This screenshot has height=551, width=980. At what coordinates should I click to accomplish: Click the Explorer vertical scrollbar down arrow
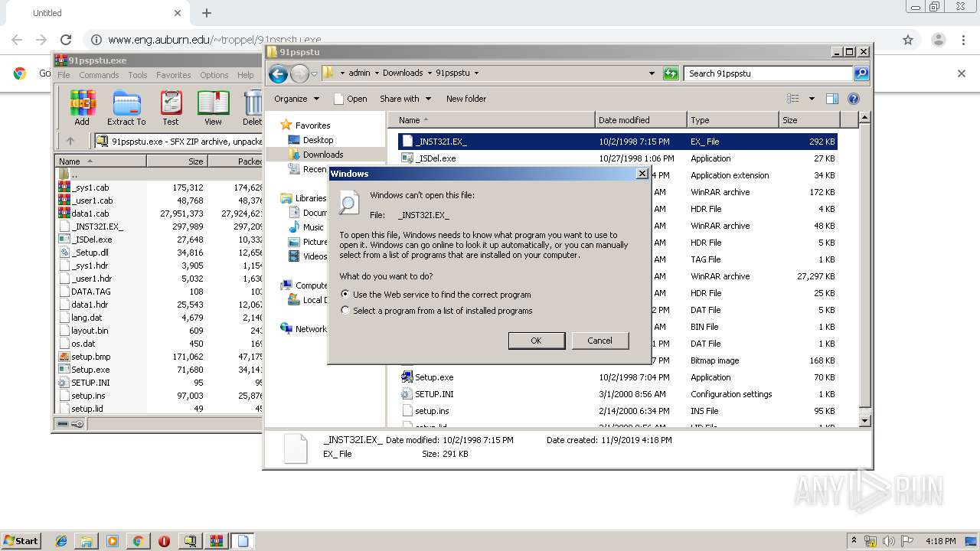pos(864,420)
